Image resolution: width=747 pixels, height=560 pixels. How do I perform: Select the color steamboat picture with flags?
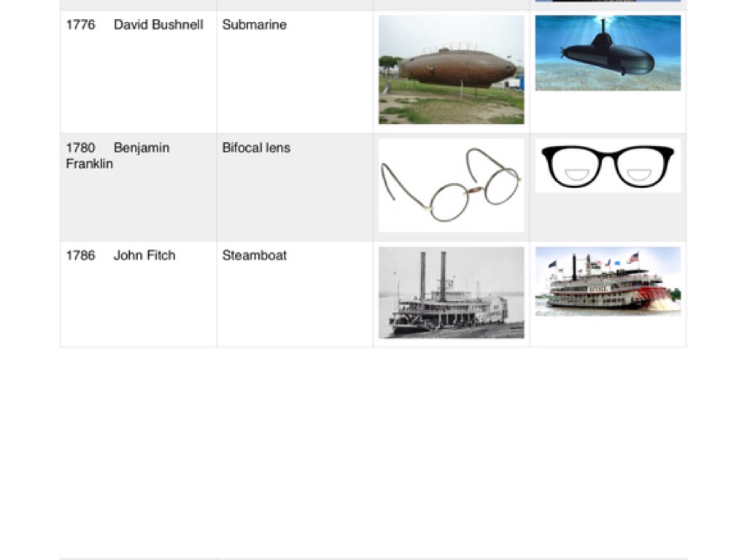[608, 281]
